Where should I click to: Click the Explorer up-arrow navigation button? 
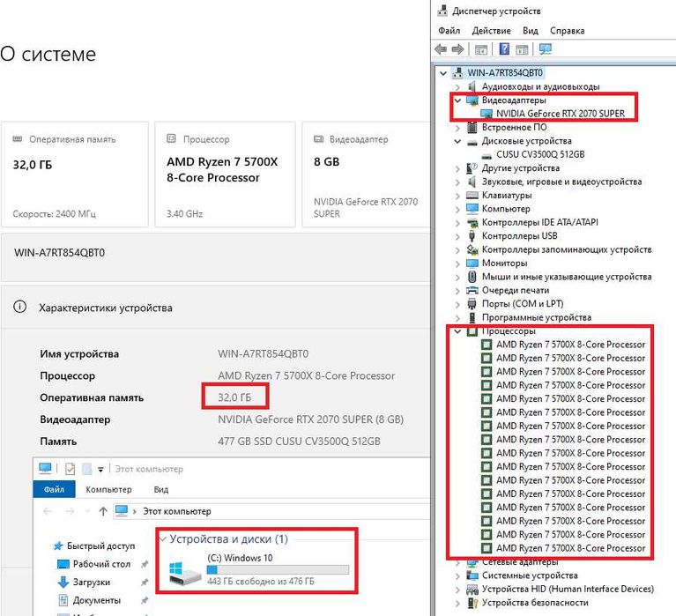[x=103, y=512]
